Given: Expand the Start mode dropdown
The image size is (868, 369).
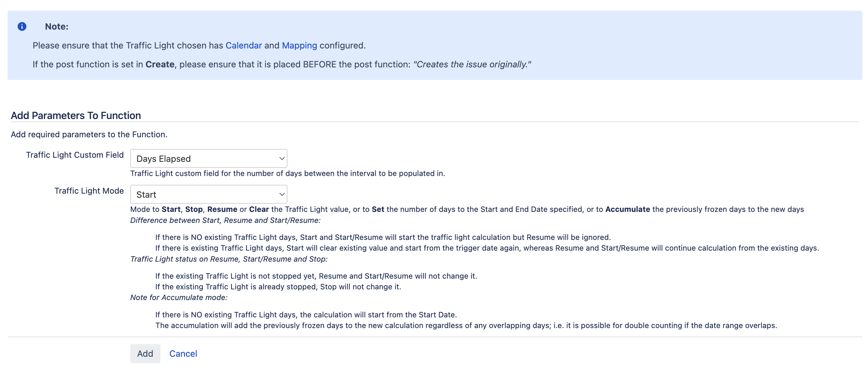Looking at the screenshot, I should [209, 194].
